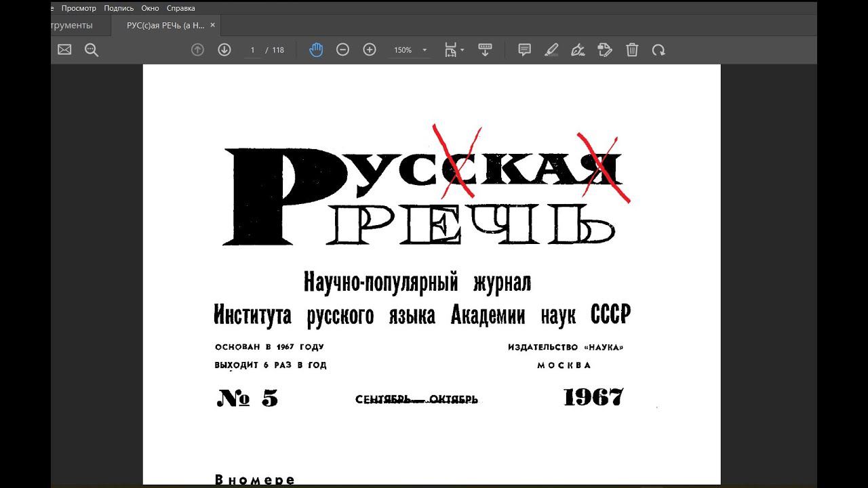Image resolution: width=868 pixels, height=488 pixels.
Task: Click the total pages count 118
Action: [x=278, y=50]
